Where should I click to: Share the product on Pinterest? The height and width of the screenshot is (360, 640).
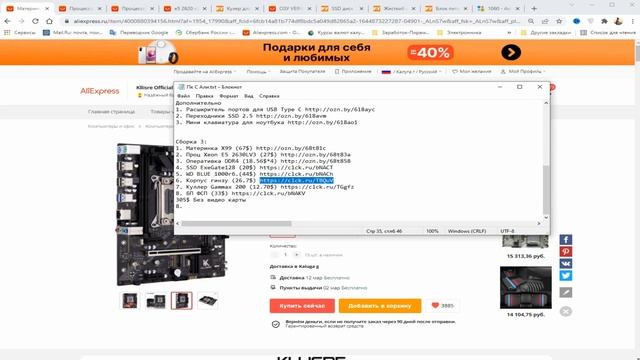[565, 252]
